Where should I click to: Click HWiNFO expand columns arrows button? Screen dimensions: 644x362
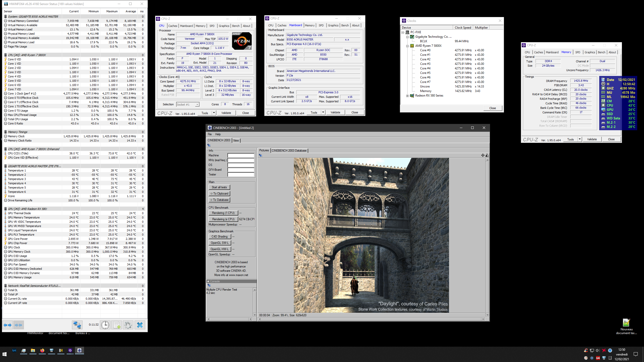(x=8, y=325)
